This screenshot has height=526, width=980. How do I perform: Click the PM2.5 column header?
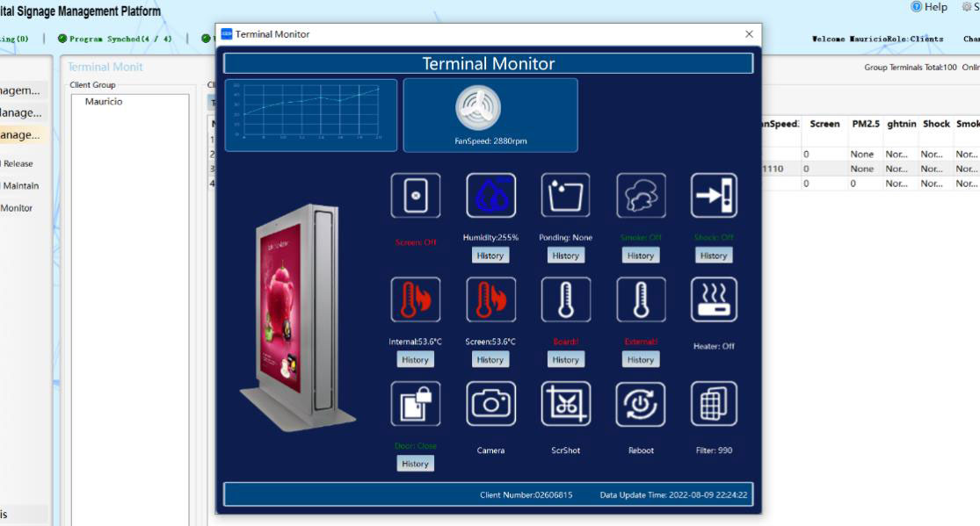click(x=866, y=124)
